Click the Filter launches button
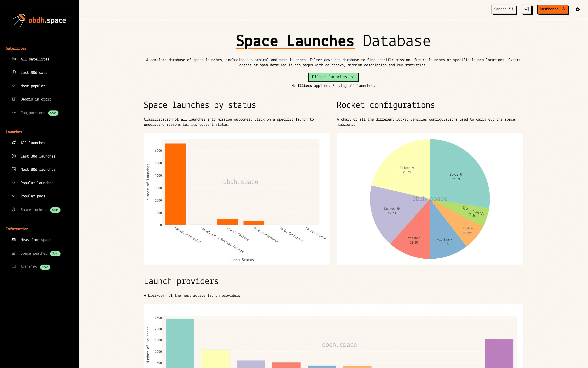The width and height of the screenshot is (588, 368). [333, 77]
